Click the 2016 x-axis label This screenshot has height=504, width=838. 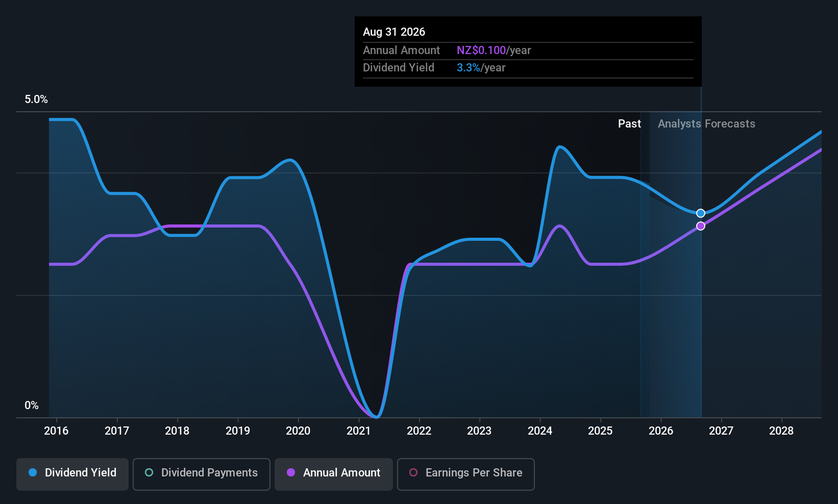[56, 431]
